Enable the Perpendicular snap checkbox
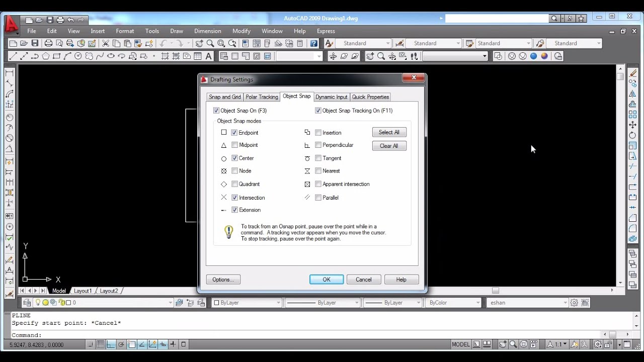The width and height of the screenshot is (644, 362). (x=318, y=145)
